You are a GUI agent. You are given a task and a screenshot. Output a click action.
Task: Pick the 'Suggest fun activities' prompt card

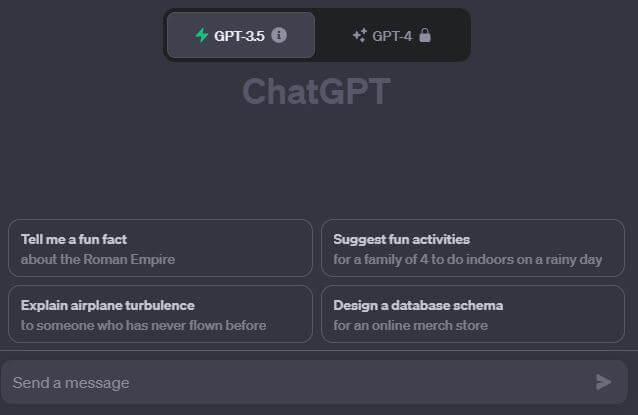[x=473, y=248]
